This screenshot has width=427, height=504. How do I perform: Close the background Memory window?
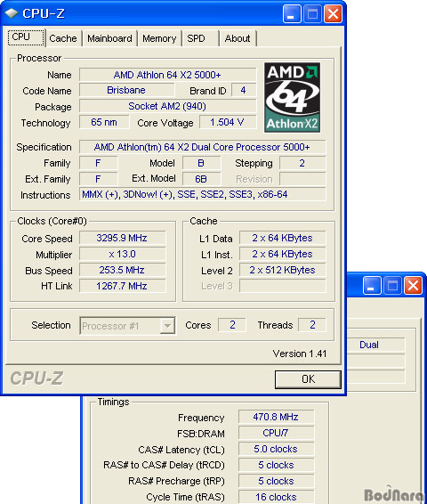413,285
